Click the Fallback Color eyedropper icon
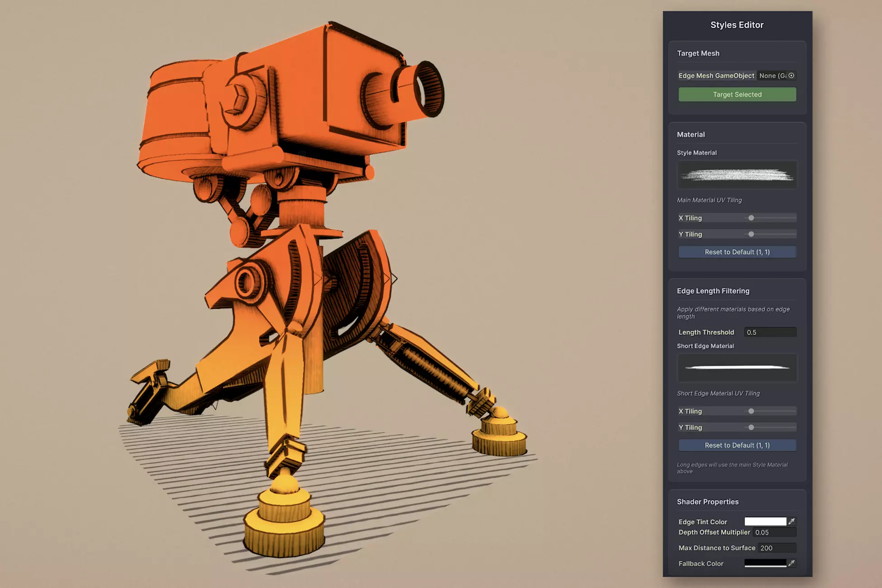This screenshot has width=882, height=588. (x=792, y=563)
